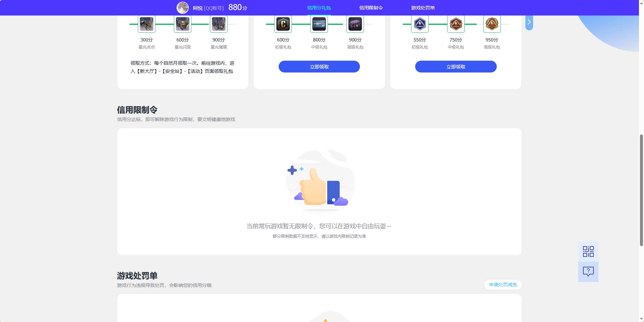The width and height of the screenshot is (644, 322).
Task: Click the 950分 score label
Action: click(492, 40)
